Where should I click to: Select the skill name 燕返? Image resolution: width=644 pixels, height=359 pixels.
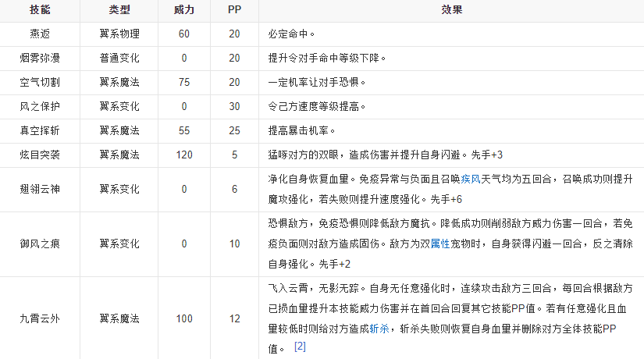40,34
